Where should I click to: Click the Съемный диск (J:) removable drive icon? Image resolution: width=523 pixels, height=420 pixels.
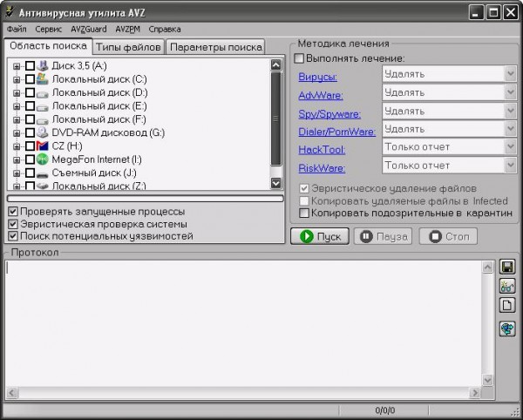(x=43, y=173)
